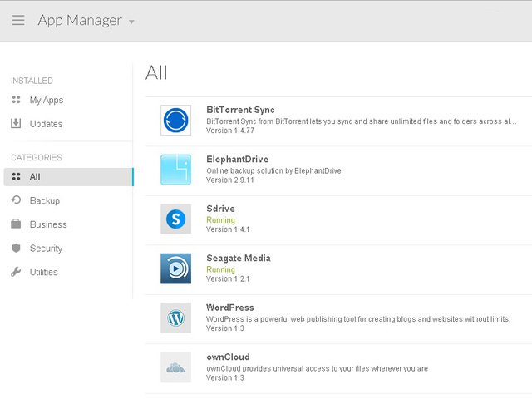Select the Business category
532x409 pixels.
(x=48, y=224)
